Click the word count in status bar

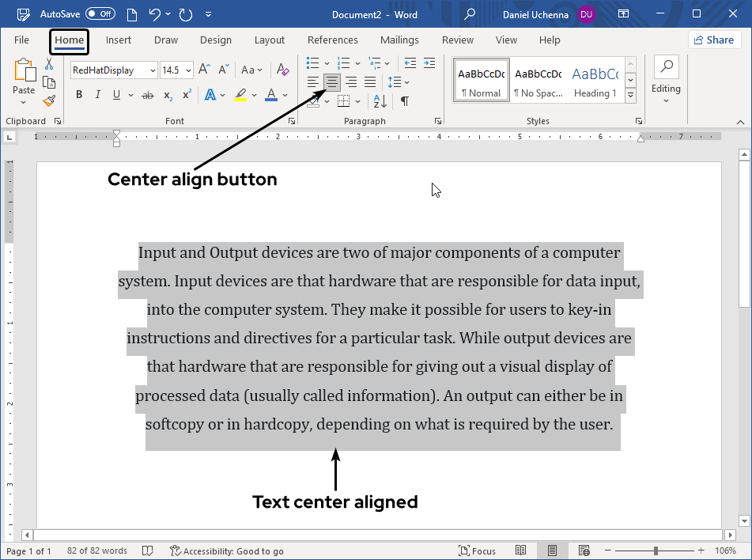click(x=96, y=551)
